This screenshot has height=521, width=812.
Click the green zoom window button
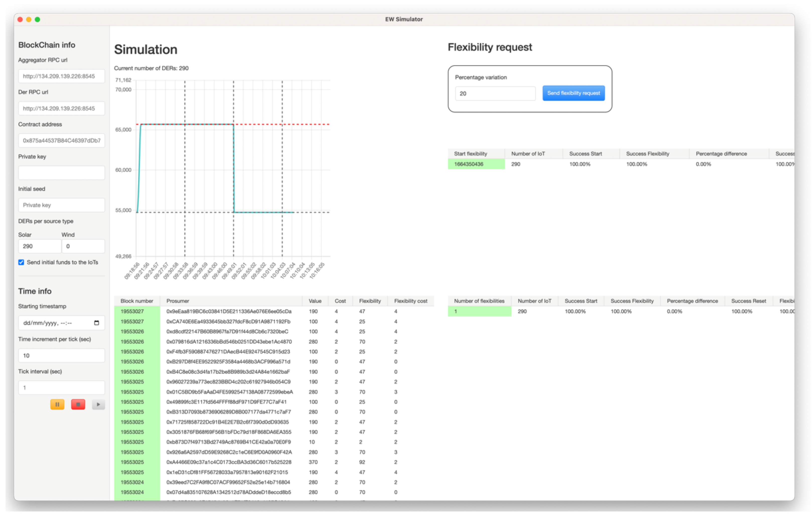tap(38, 19)
